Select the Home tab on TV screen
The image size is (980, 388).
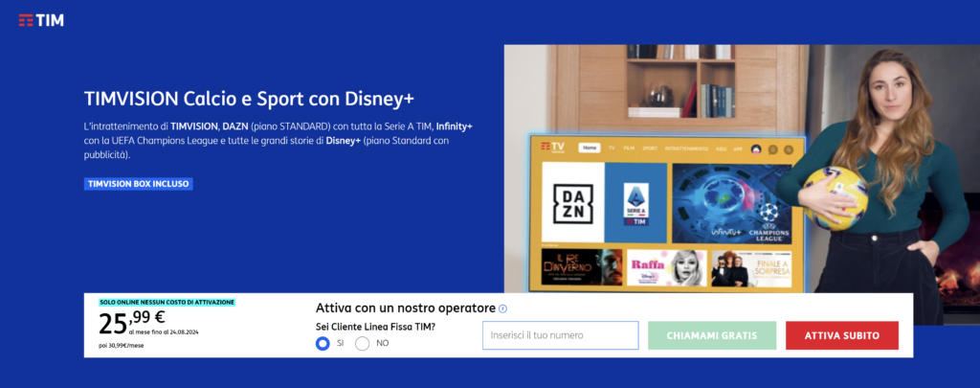pyautogui.click(x=589, y=148)
